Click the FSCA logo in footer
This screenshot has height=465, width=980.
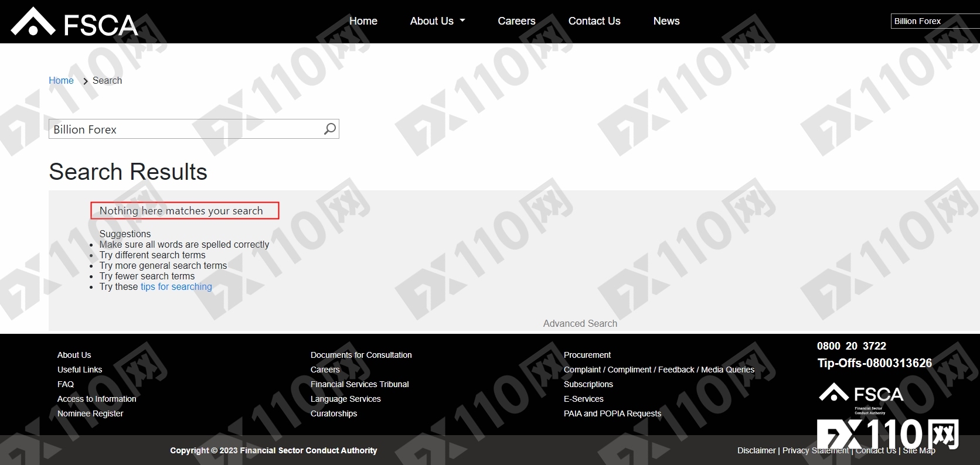click(x=861, y=398)
